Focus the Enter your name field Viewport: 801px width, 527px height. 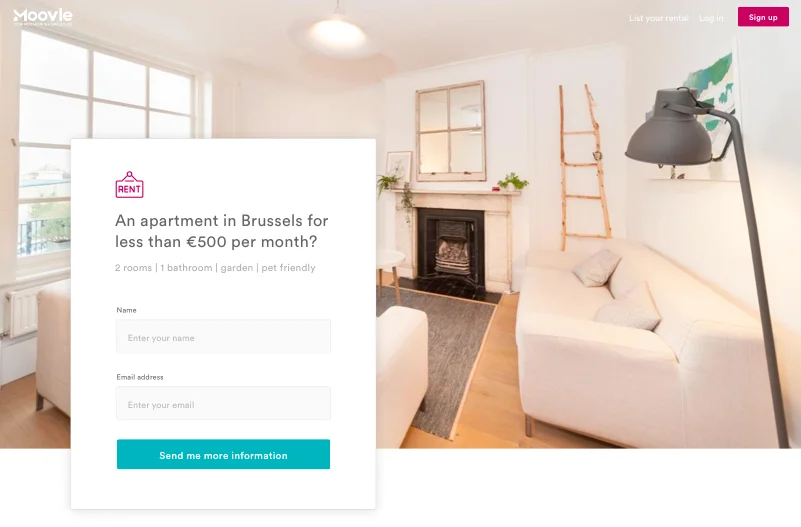coord(223,336)
